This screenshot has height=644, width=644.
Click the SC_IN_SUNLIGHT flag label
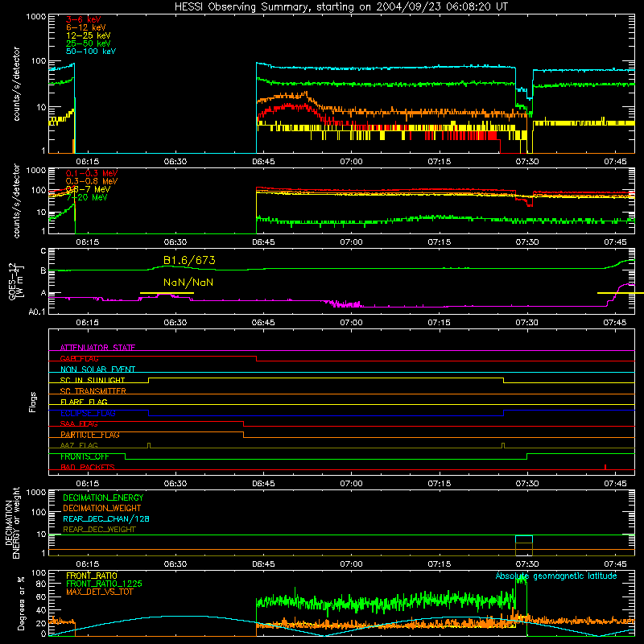coord(93,380)
